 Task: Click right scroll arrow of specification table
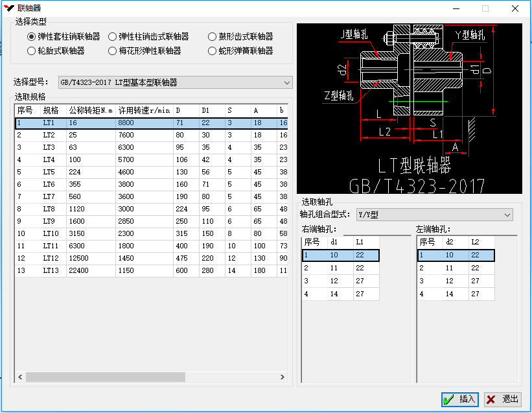[x=282, y=377]
